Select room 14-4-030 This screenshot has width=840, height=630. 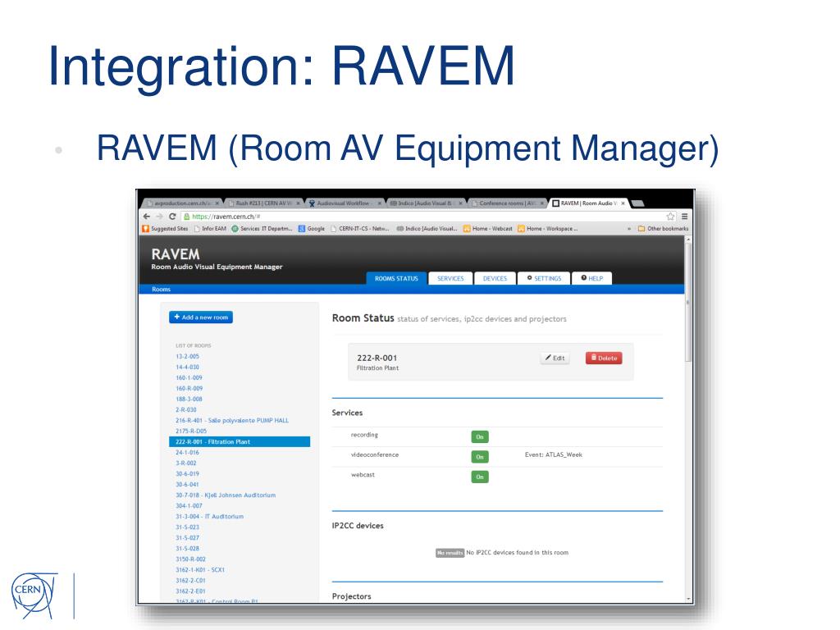[188, 367]
